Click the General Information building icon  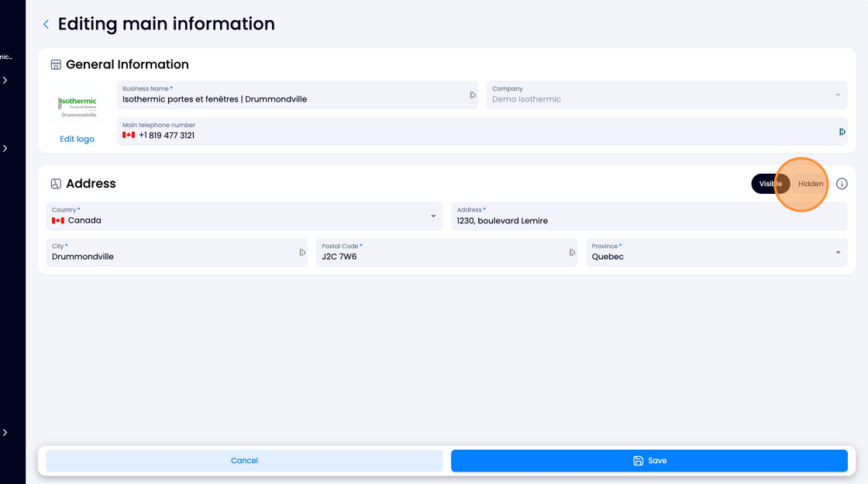pyautogui.click(x=56, y=65)
